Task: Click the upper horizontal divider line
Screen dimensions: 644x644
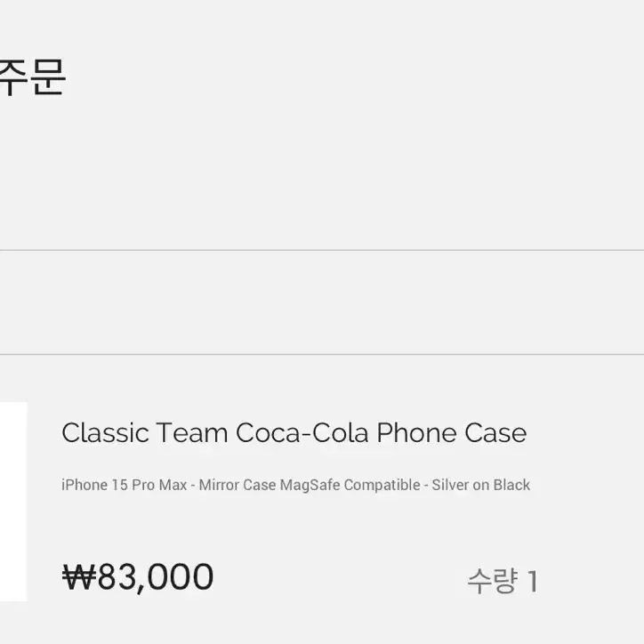Action: coord(322,250)
